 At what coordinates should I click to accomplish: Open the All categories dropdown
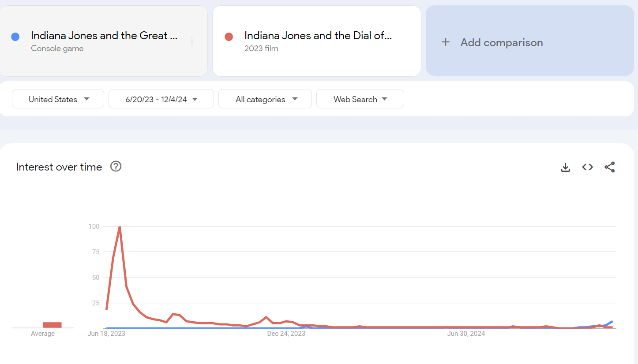click(x=265, y=99)
